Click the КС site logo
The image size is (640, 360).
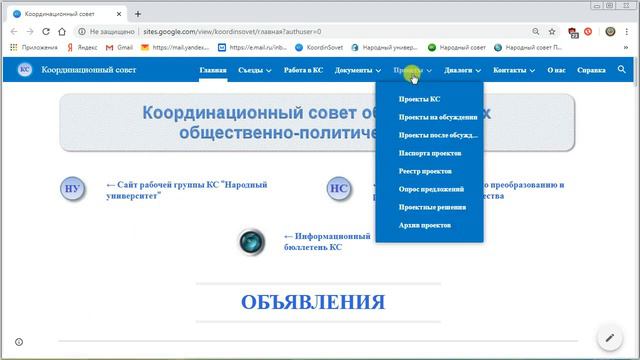(24, 70)
